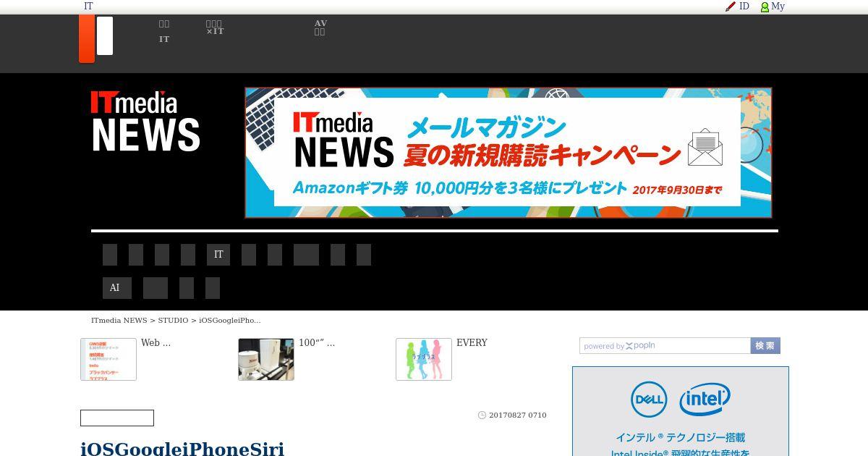Viewport: 868px width, 456px height.
Task: Open the 'EVERY' article link
Action: click(472, 343)
